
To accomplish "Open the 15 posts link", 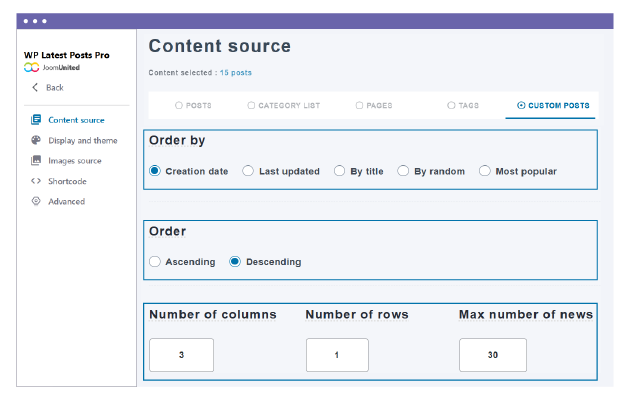I will [x=236, y=73].
